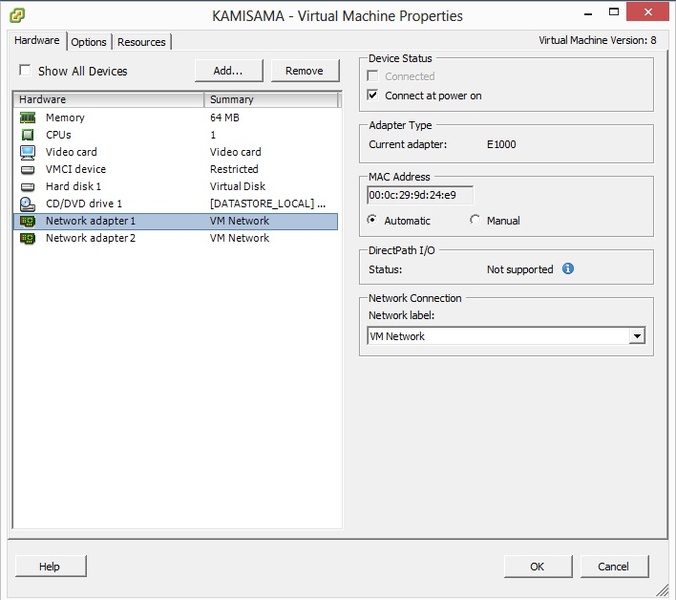Switch to the Options tab

tap(89, 42)
